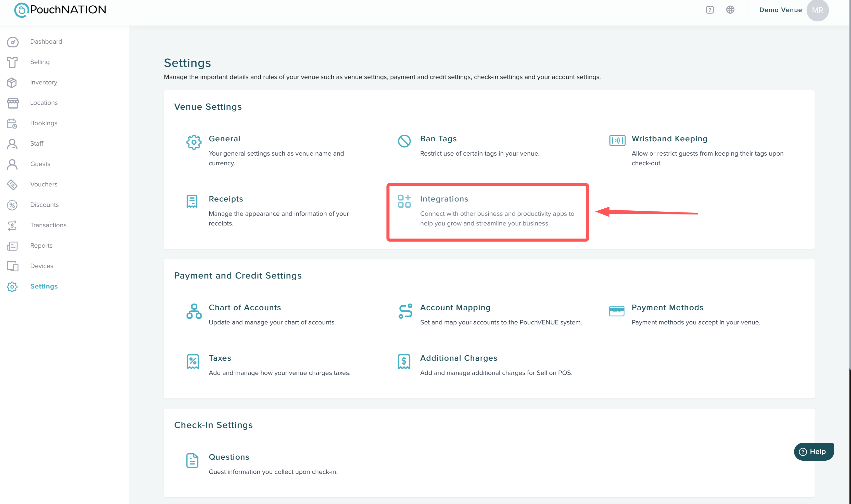This screenshot has height=504, width=851.
Task: Click the General settings gear icon
Action: coord(194,142)
